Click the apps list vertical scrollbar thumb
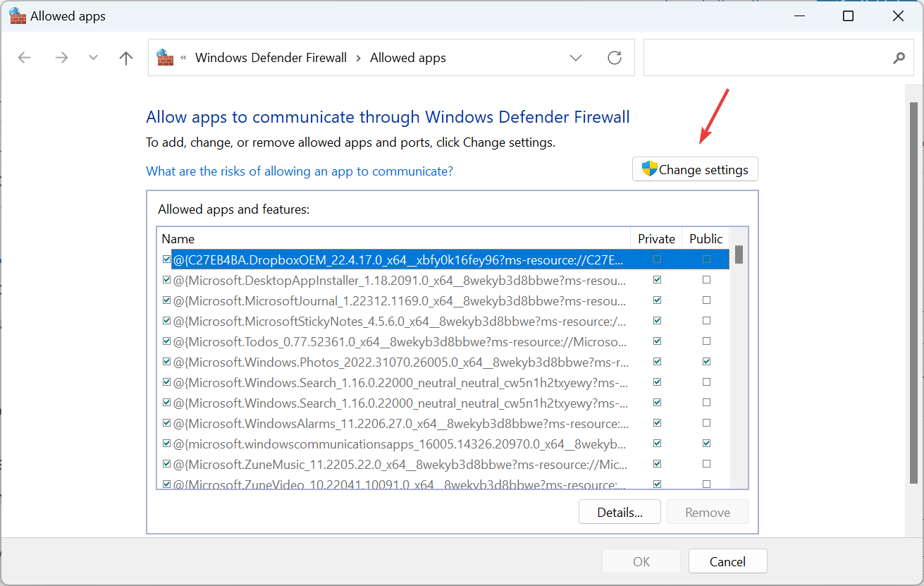This screenshot has width=924, height=586. (x=739, y=254)
